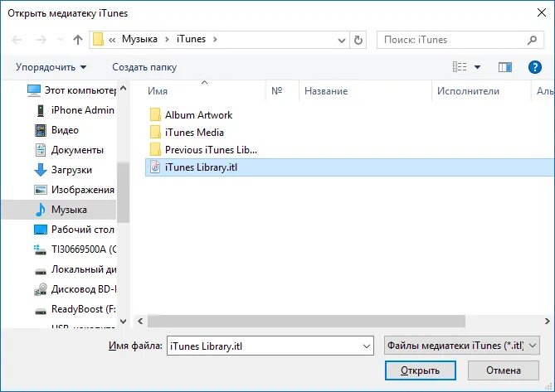
Task: Click horizontal scrollbar left arrow
Action: click(x=140, y=322)
